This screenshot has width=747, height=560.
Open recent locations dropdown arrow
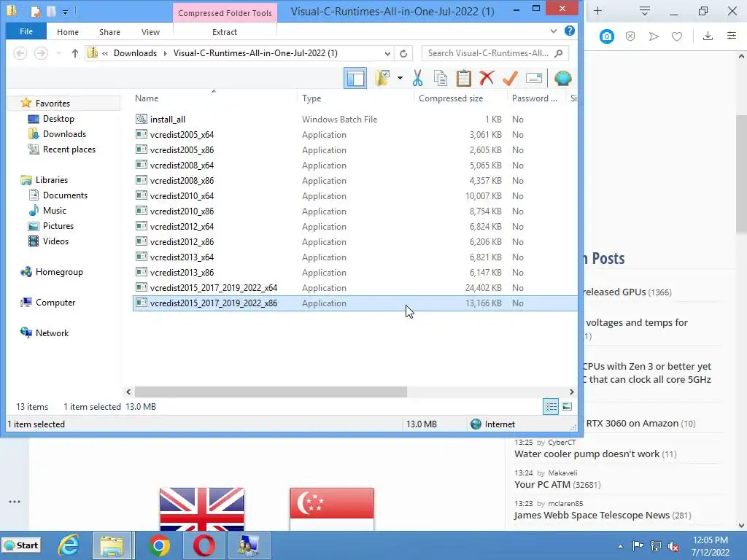tap(58, 53)
